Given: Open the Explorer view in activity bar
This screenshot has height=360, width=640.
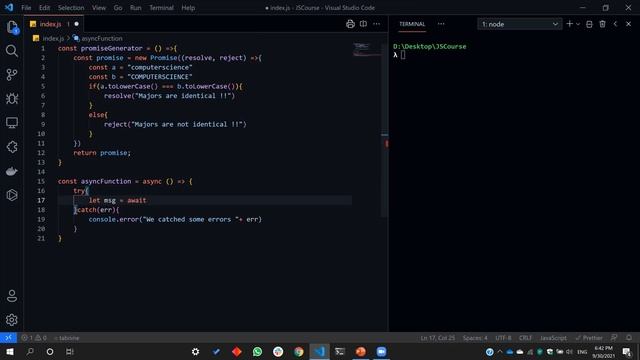Looking at the screenshot, I should [x=12, y=27].
